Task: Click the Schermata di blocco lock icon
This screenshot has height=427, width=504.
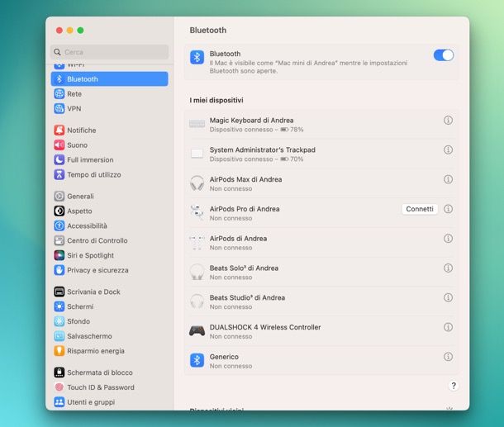Action: pyautogui.click(x=59, y=372)
